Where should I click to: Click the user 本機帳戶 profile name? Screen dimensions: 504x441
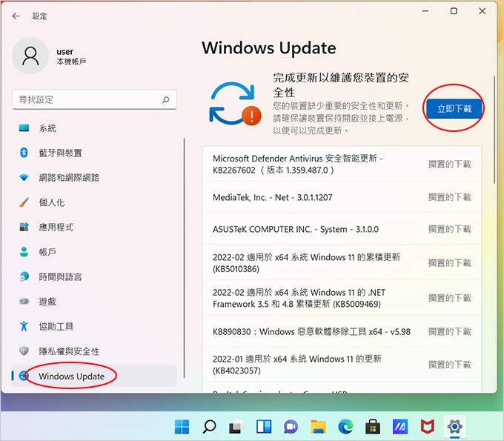(x=71, y=56)
